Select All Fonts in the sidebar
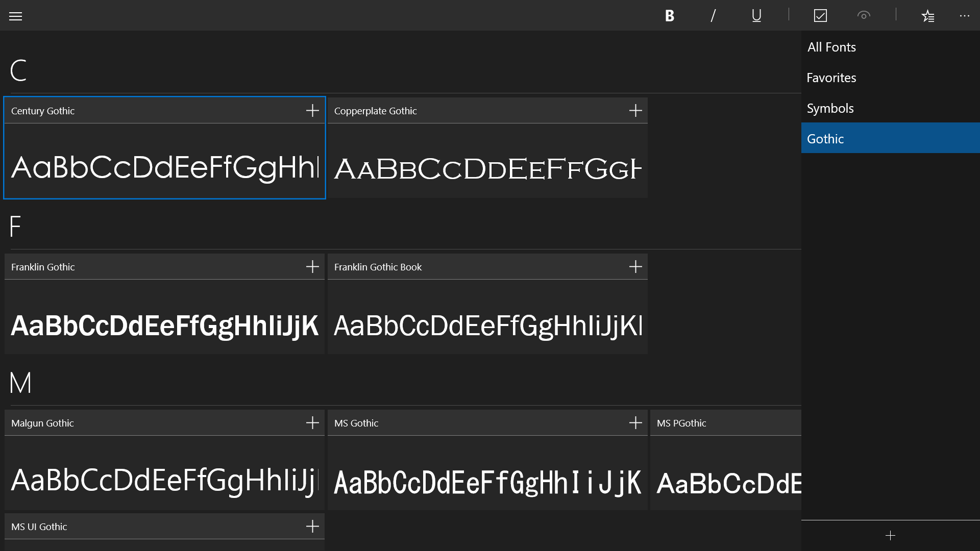This screenshot has width=980, height=551. coord(831,47)
